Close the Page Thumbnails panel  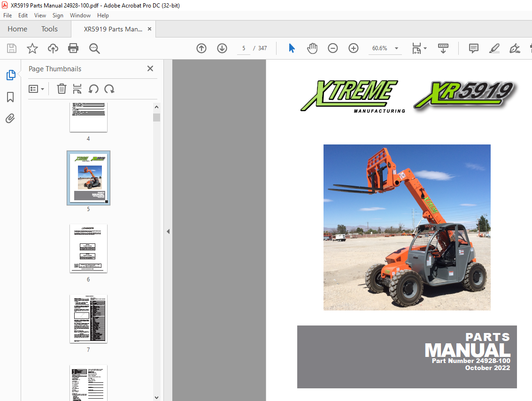150,68
